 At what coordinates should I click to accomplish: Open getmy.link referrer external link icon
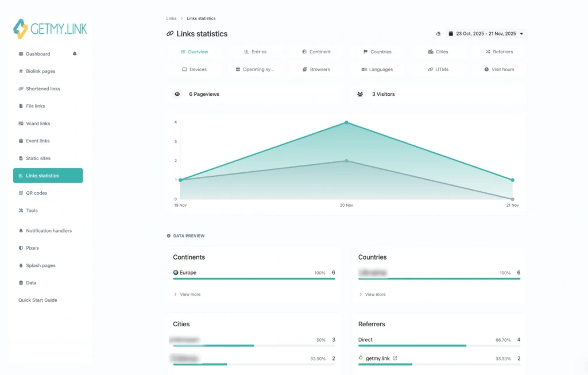click(395, 358)
